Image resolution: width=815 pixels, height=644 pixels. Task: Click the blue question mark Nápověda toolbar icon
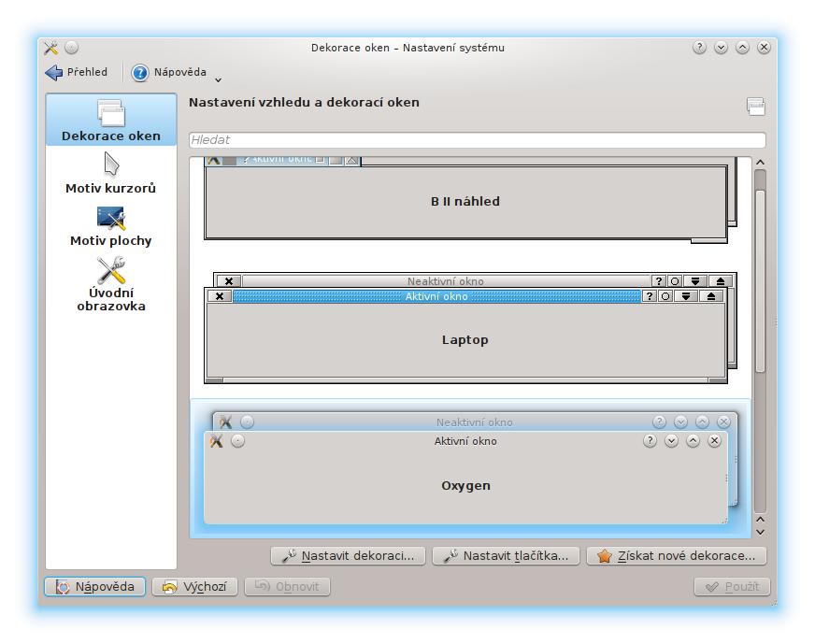139,73
